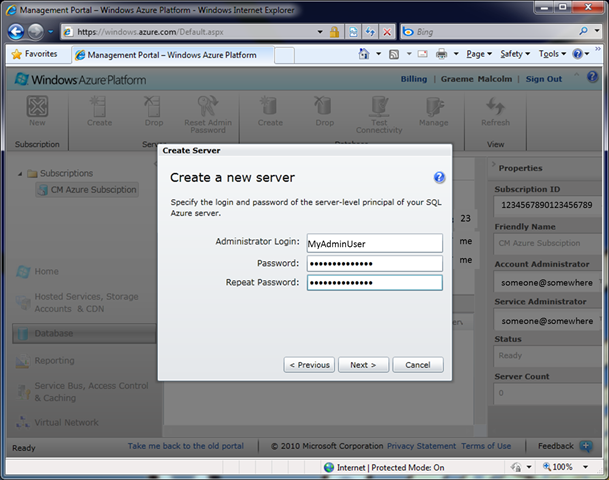The height and width of the screenshot is (480, 609).
Task: Cancel the Create Server dialog
Action: point(418,365)
